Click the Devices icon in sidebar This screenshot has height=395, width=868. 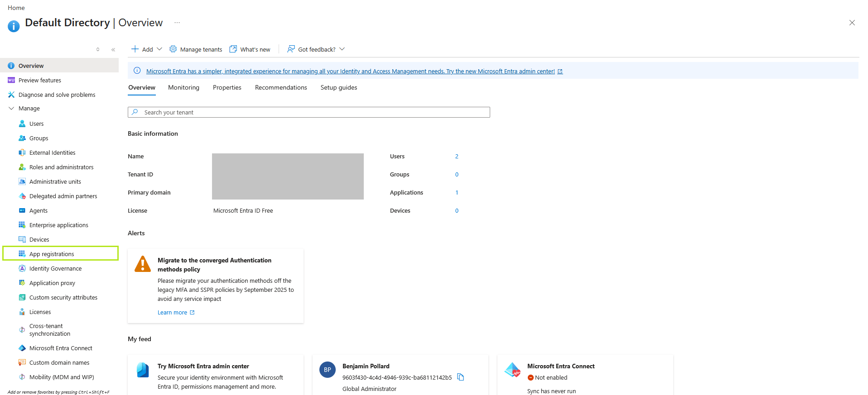click(x=22, y=239)
